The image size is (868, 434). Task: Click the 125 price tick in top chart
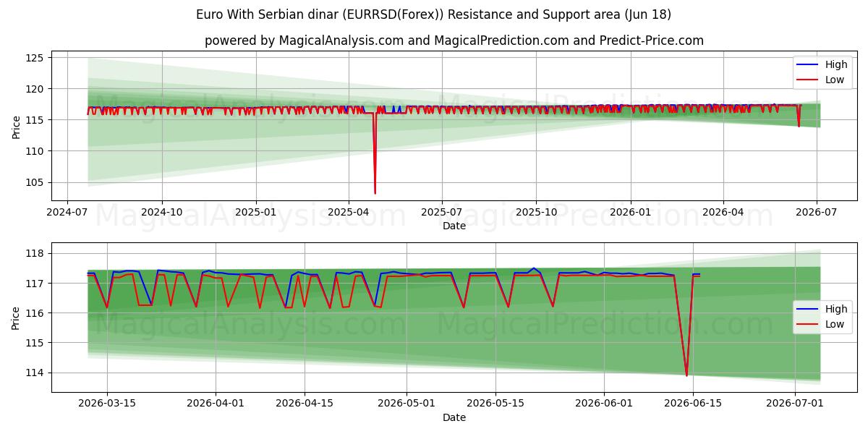point(36,58)
